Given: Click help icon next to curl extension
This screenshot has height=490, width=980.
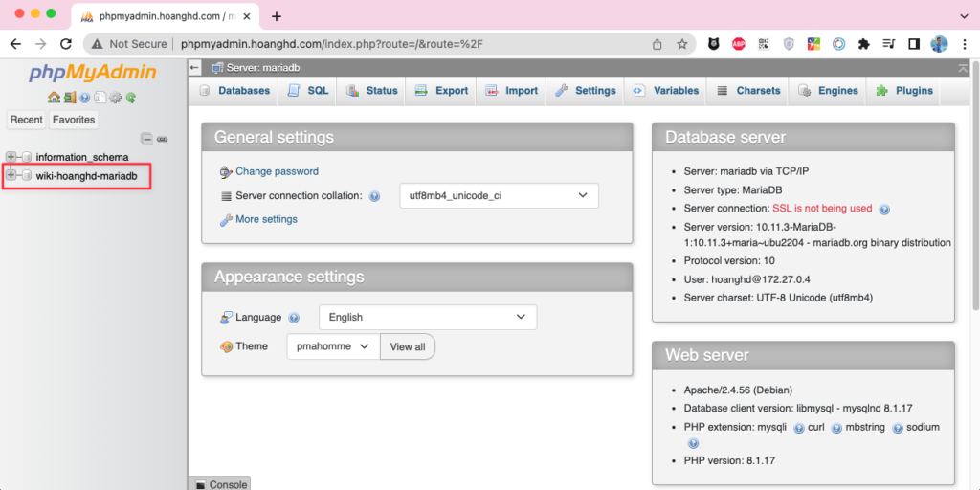Looking at the screenshot, I should click(836, 428).
